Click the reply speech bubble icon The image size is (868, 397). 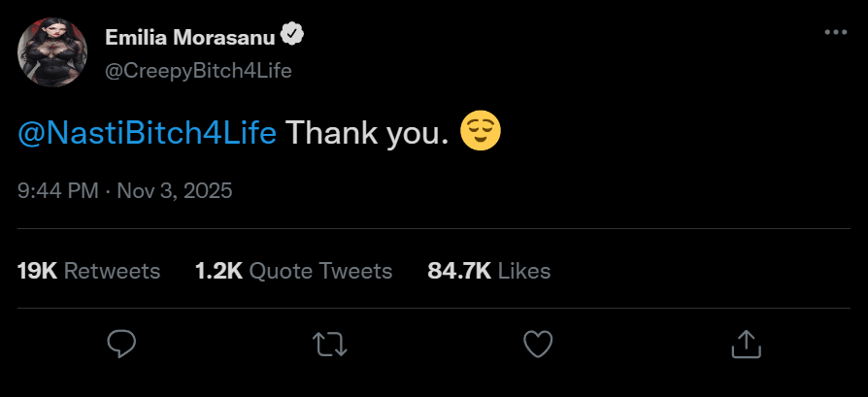[120, 343]
